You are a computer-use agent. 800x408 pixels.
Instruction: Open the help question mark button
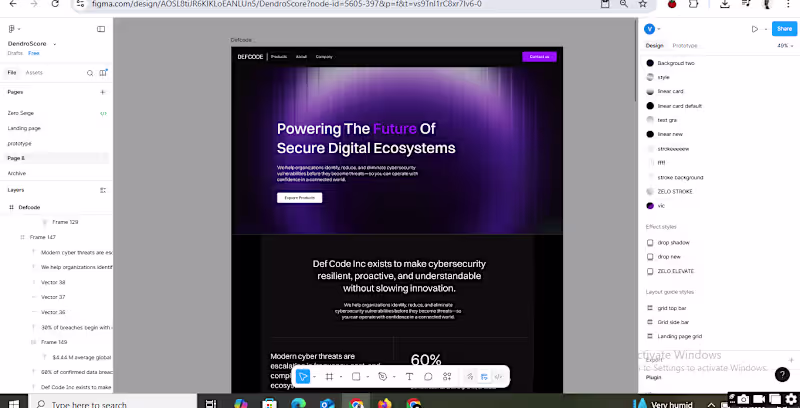pos(782,375)
